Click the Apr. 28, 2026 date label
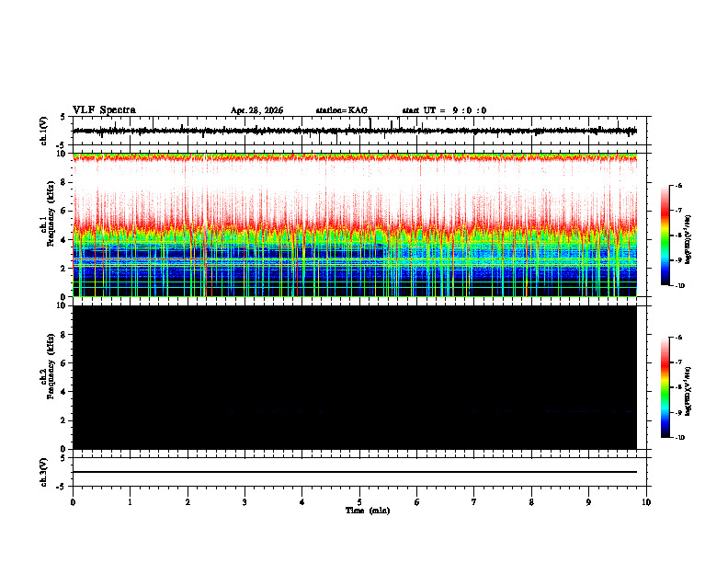This screenshot has width=728, height=563. (x=256, y=110)
